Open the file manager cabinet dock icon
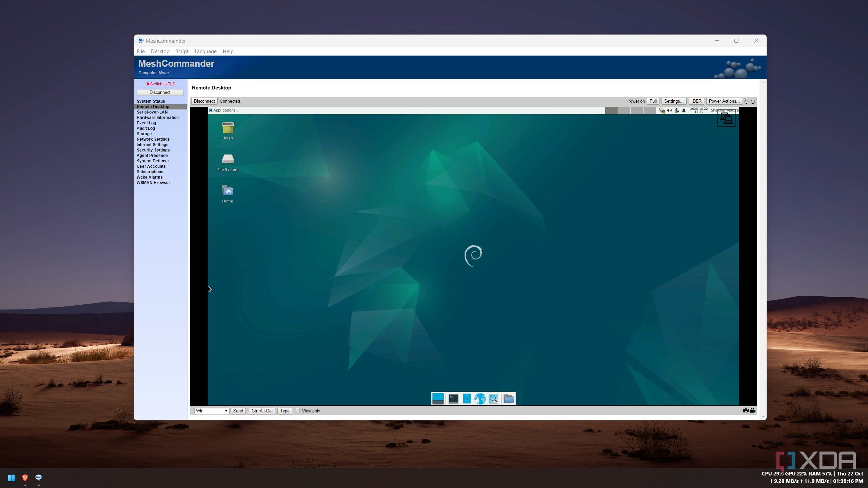This screenshot has width=868, height=488. click(x=467, y=399)
